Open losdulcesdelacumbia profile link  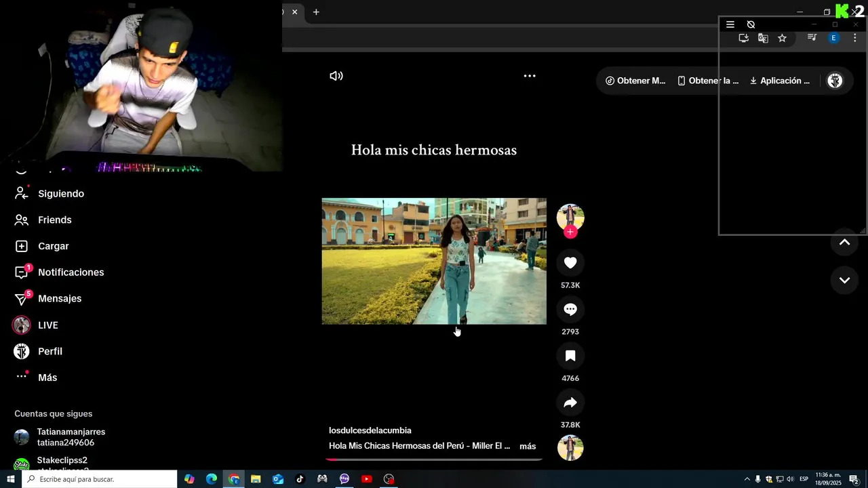pos(370,430)
